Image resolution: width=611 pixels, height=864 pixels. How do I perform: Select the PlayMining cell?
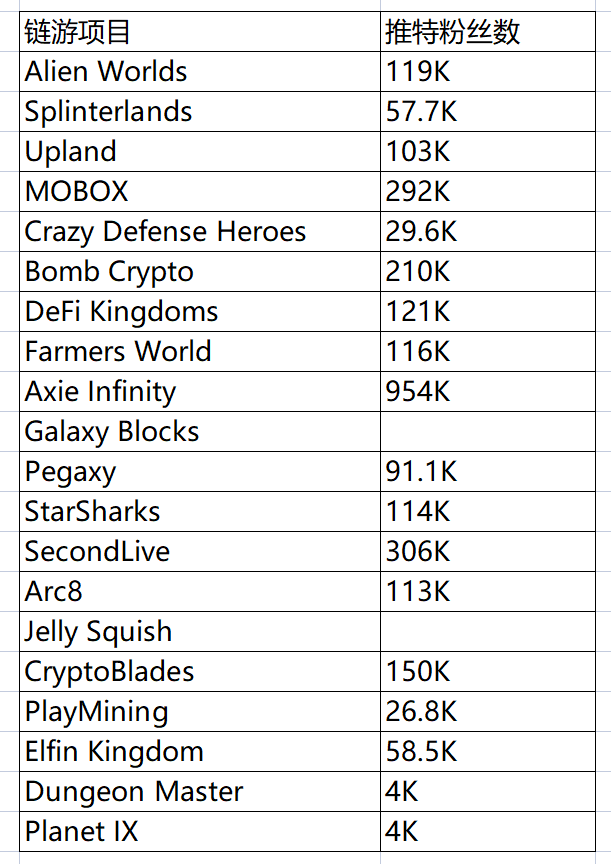coord(199,711)
